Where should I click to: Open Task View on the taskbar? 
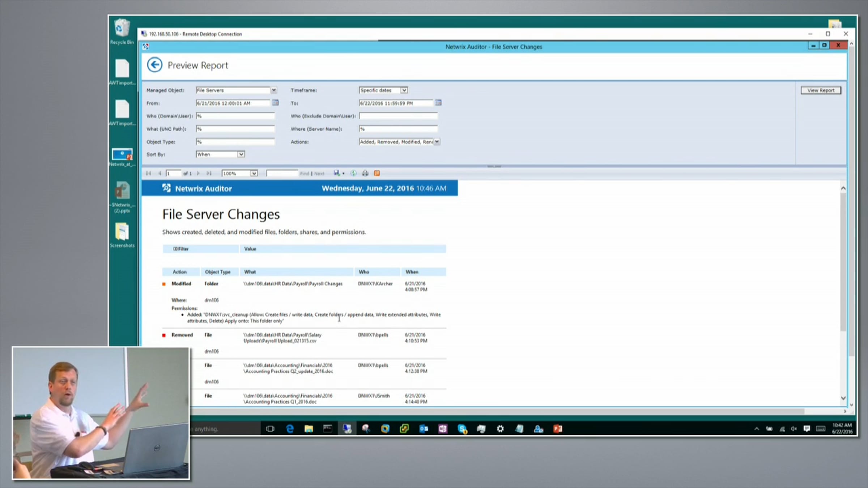tap(270, 429)
